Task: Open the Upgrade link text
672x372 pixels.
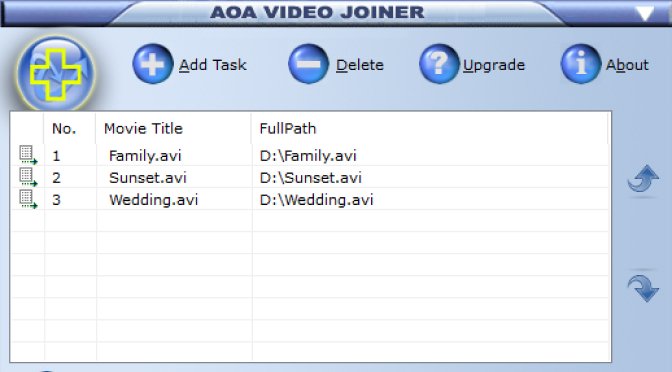Action: (494, 65)
